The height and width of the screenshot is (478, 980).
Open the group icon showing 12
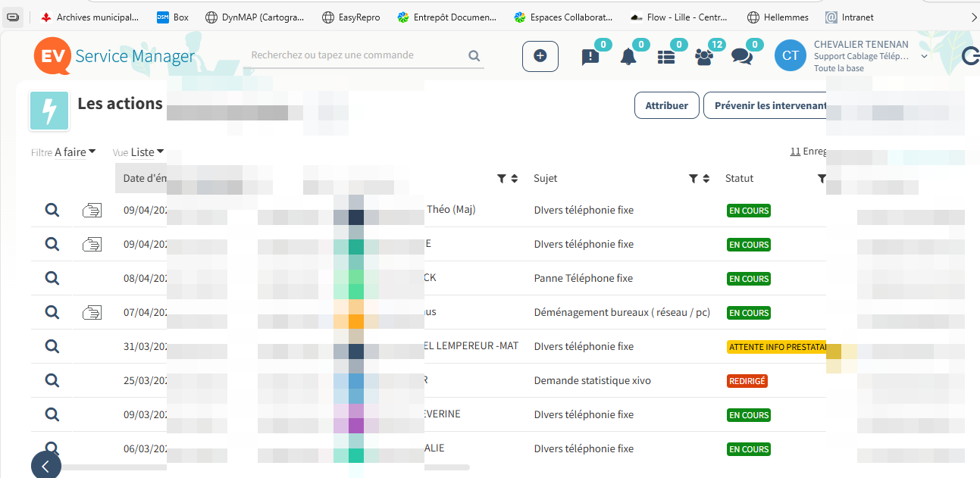(704, 57)
